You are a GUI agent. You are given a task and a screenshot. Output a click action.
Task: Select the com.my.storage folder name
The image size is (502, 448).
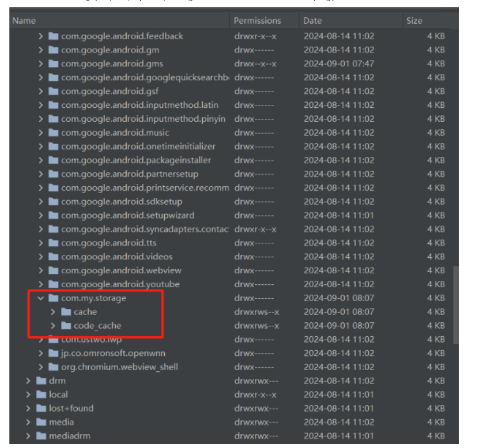click(93, 298)
